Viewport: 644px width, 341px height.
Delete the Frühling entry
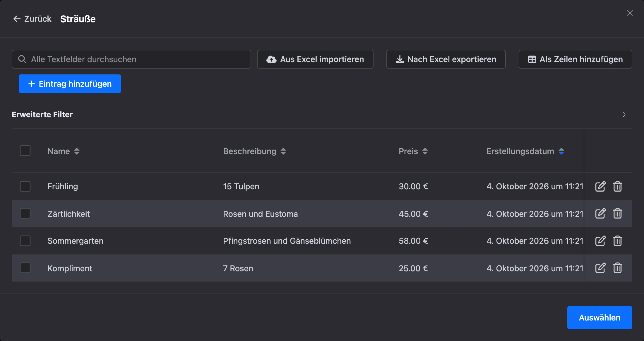pyautogui.click(x=618, y=186)
